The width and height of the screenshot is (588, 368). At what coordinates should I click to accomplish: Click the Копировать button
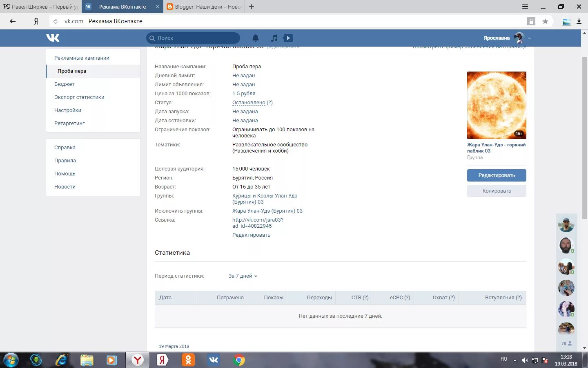click(x=497, y=191)
